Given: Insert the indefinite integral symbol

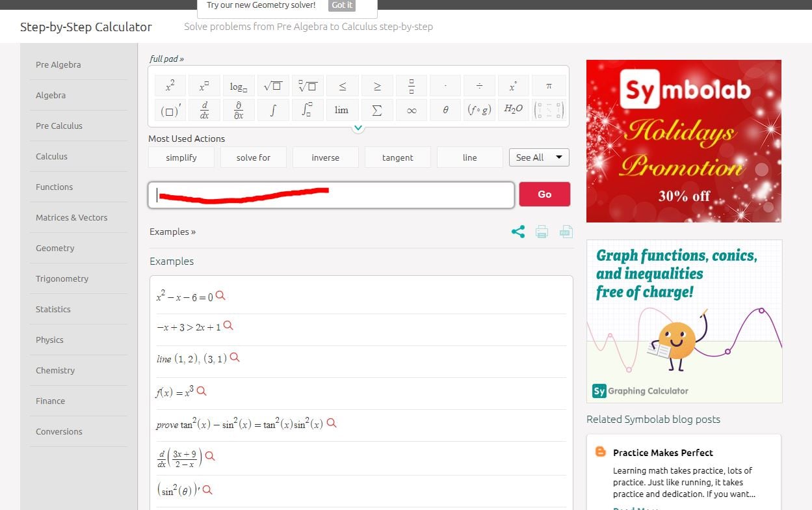Looking at the screenshot, I should tap(273, 110).
